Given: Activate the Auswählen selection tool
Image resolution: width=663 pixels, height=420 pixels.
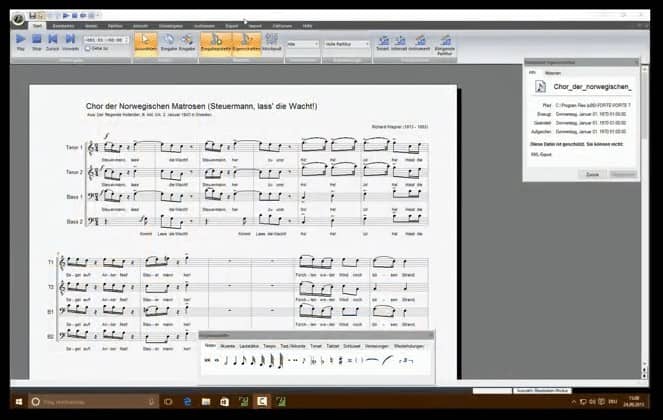Looking at the screenshot, I should [145, 43].
